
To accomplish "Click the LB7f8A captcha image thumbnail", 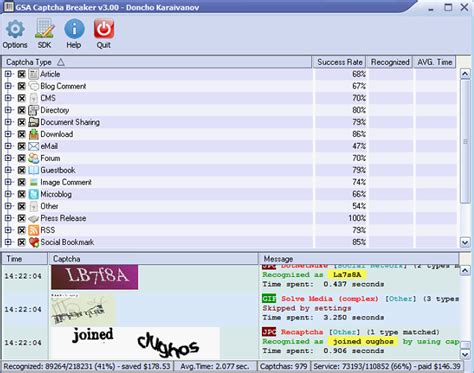I will tap(94, 277).
